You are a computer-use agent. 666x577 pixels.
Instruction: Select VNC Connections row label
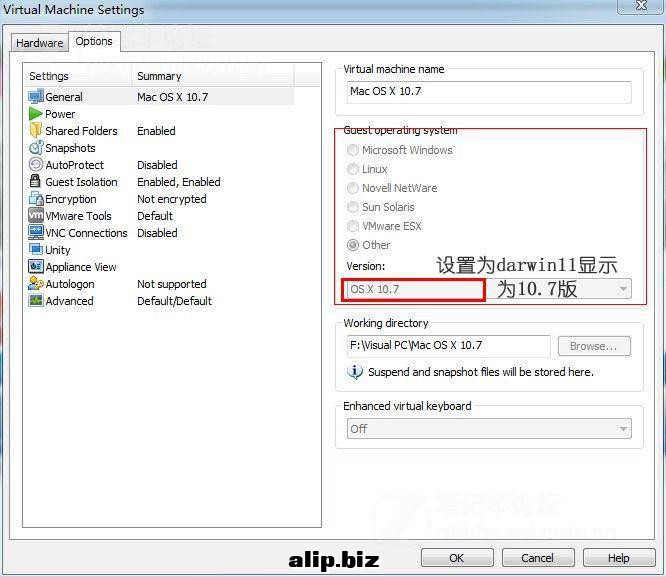pyautogui.click(x=86, y=233)
